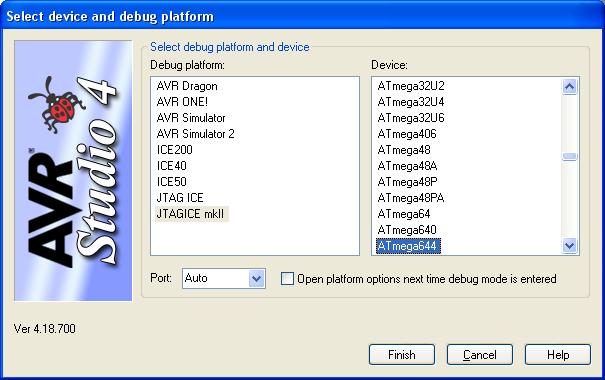Screen dimensions: 605x380
Task: Choose AVR Simulator platform
Action: [x=191, y=118]
